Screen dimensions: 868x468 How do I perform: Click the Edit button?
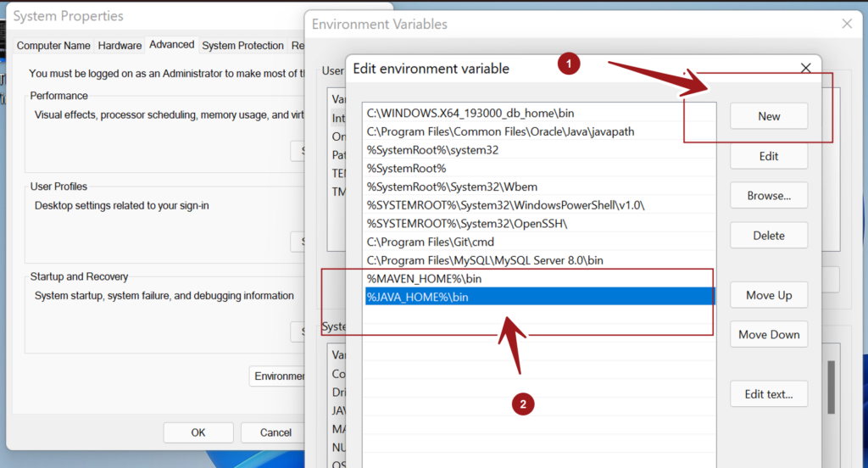[x=768, y=156]
